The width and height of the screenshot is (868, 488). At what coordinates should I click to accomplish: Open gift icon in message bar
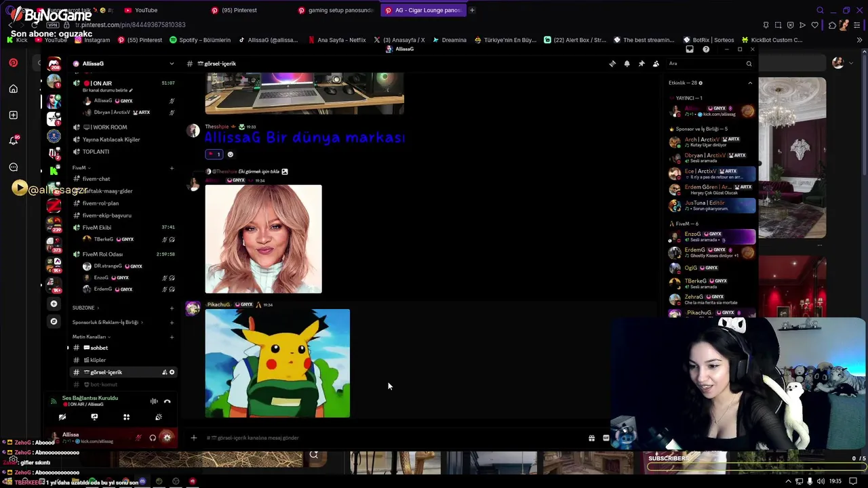coord(591,438)
